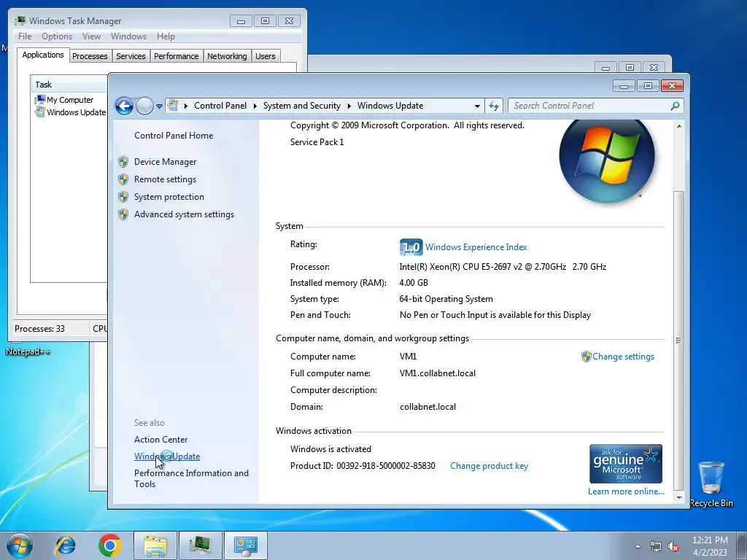Screen dimensions: 747x560
Task: Launch Google Chrome from the taskbar
Action: click(110, 545)
